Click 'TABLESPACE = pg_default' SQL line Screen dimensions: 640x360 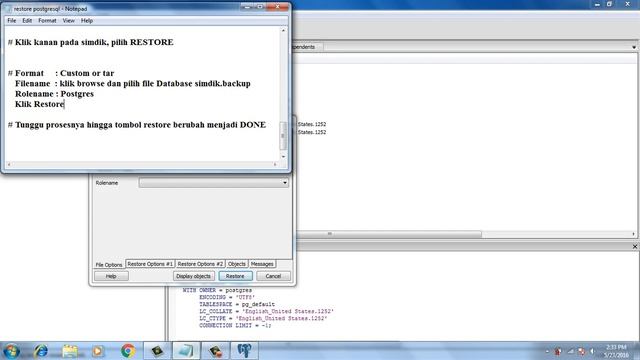click(237, 304)
